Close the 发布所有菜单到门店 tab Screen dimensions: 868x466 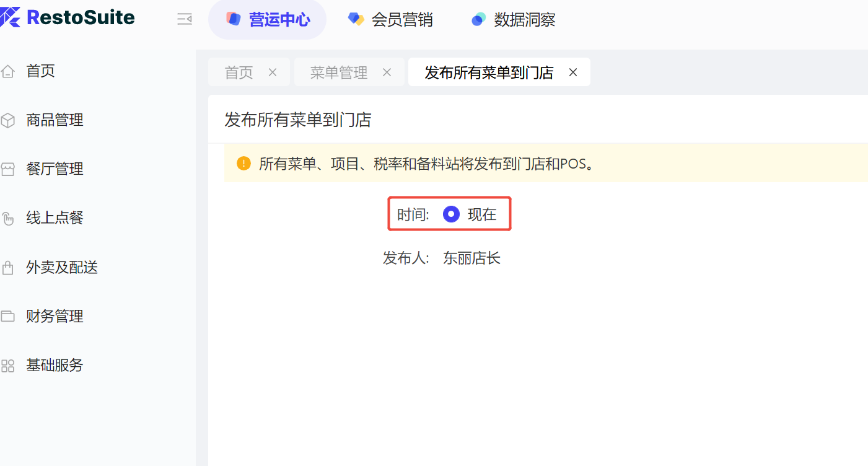pyautogui.click(x=573, y=73)
